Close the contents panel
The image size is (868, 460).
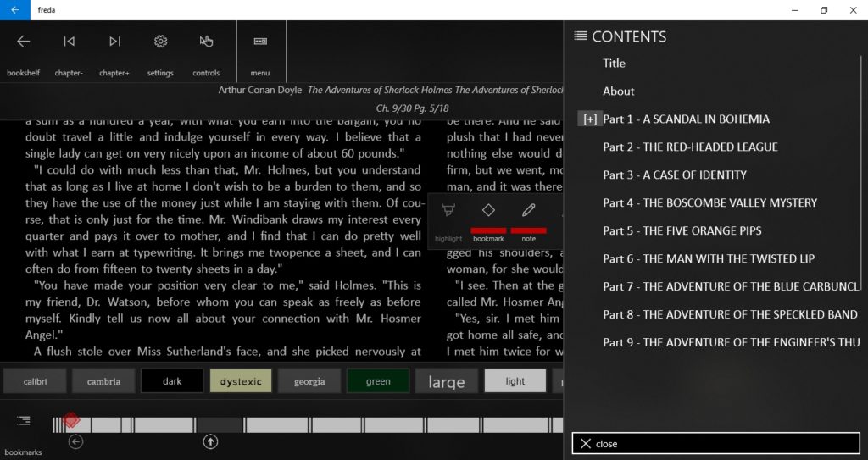[715, 443]
